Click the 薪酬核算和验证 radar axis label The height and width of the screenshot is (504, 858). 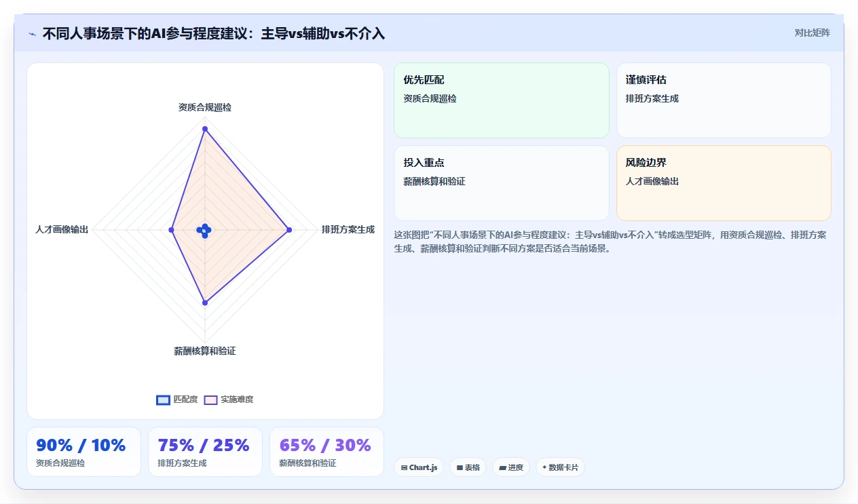(x=205, y=351)
